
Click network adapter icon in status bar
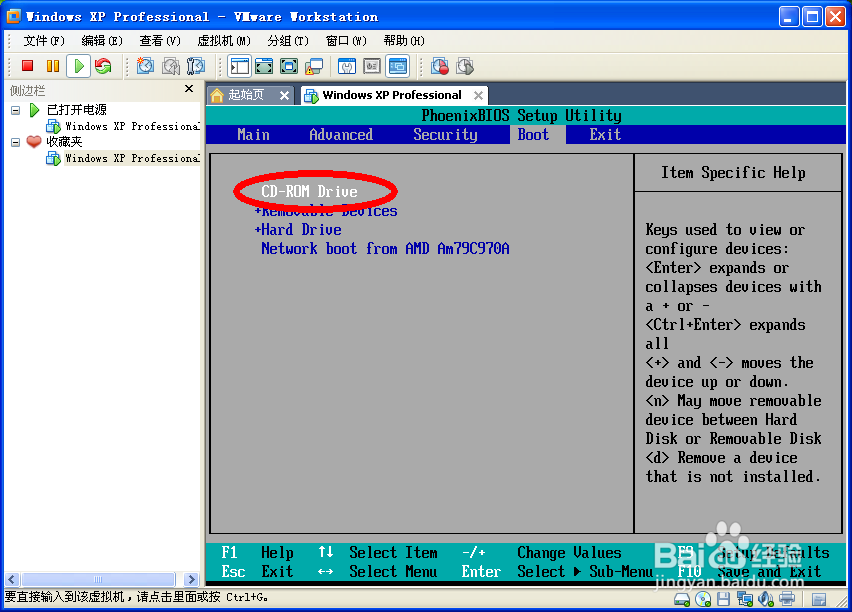click(x=744, y=599)
